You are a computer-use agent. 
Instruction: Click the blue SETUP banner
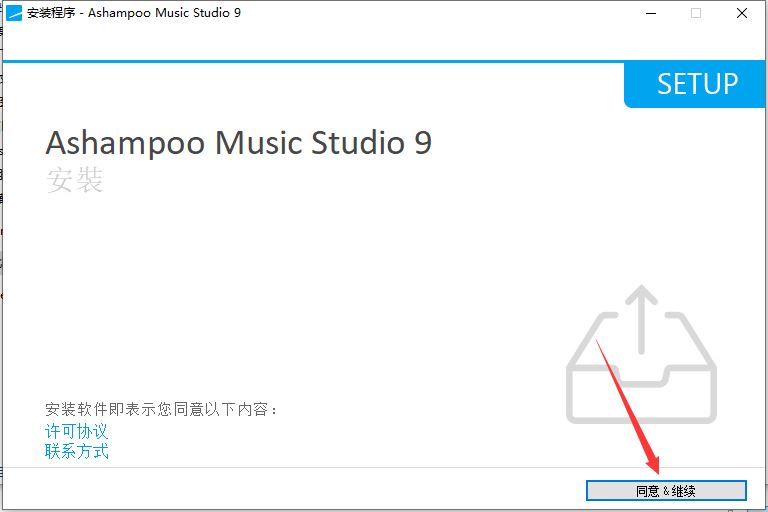[695, 84]
